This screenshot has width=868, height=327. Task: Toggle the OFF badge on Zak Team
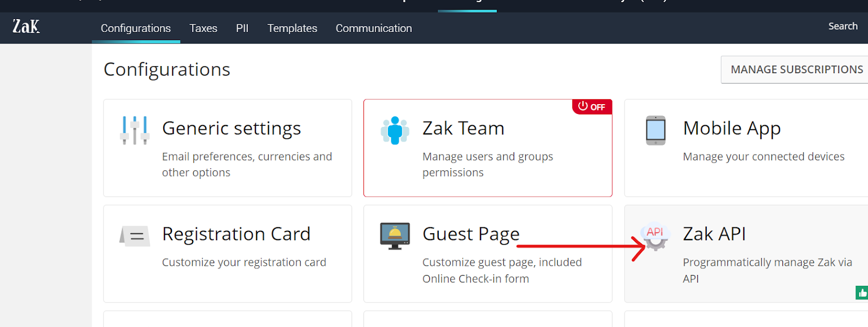point(592,107)
